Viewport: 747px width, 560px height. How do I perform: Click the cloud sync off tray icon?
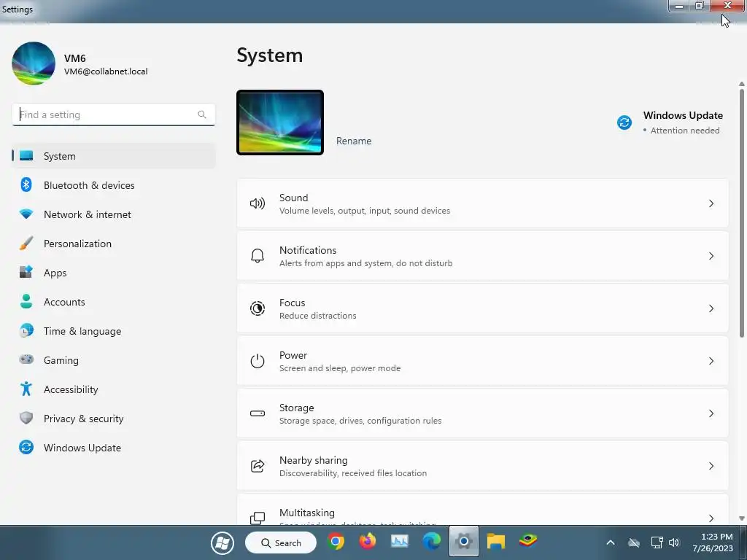[634, 542]
